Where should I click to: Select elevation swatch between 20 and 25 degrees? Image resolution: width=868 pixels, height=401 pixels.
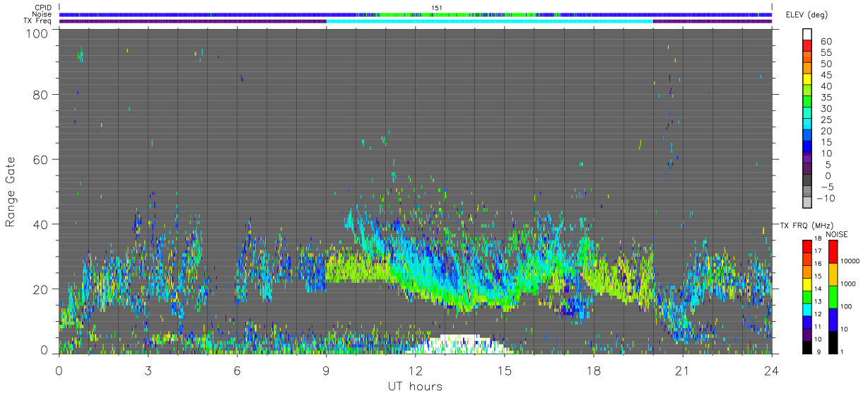(x=807, y=124)
